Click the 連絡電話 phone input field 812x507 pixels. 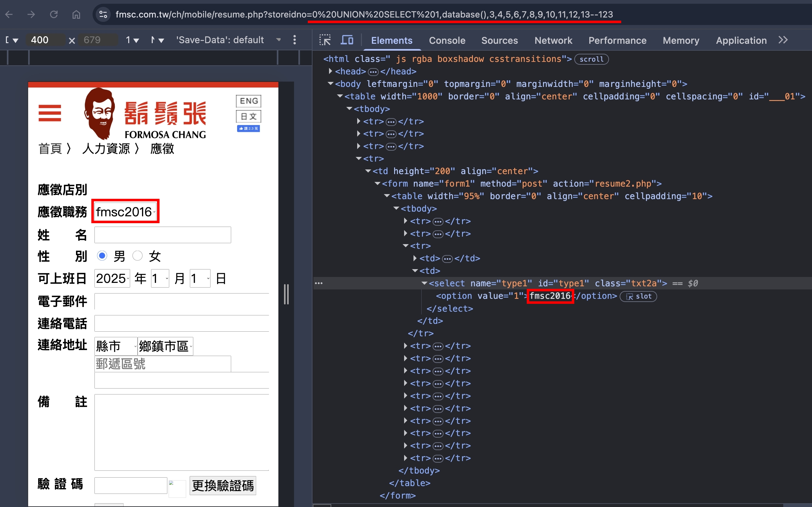coord(182,323)
